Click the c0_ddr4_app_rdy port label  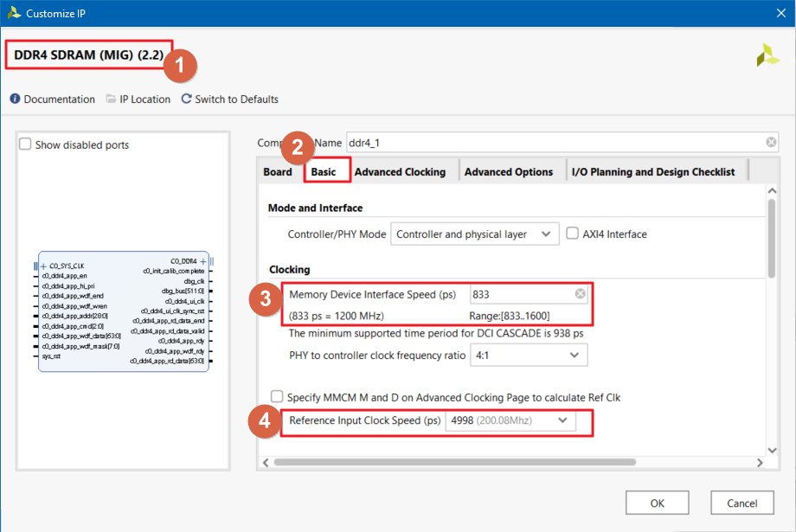click(181, 341)
